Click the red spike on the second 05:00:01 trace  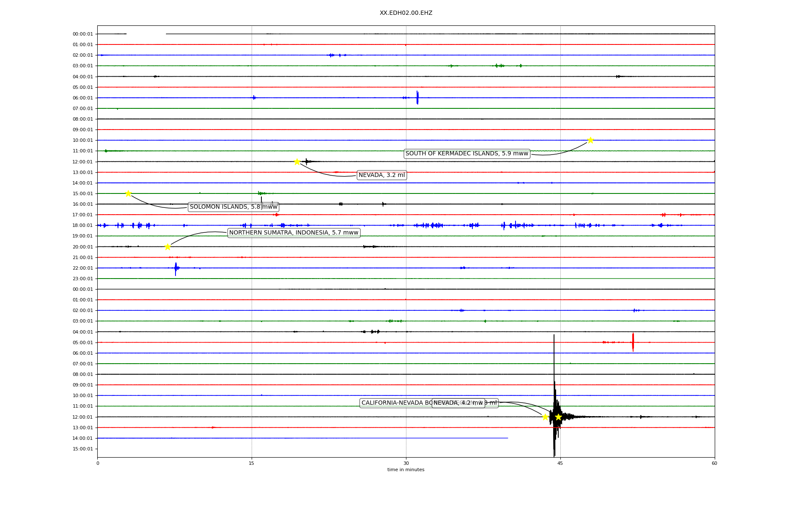click(x=633, y=342)
